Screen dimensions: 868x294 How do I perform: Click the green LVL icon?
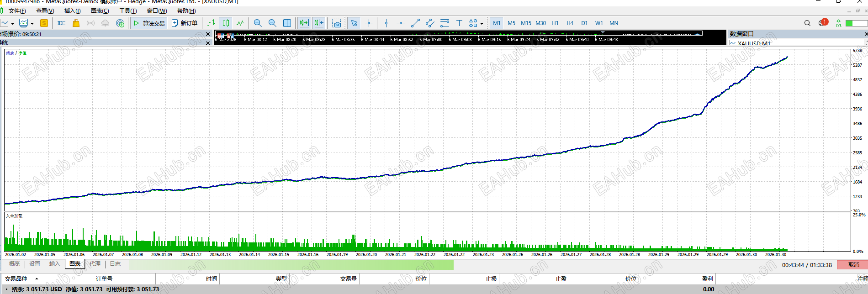[x=838, y=23]
